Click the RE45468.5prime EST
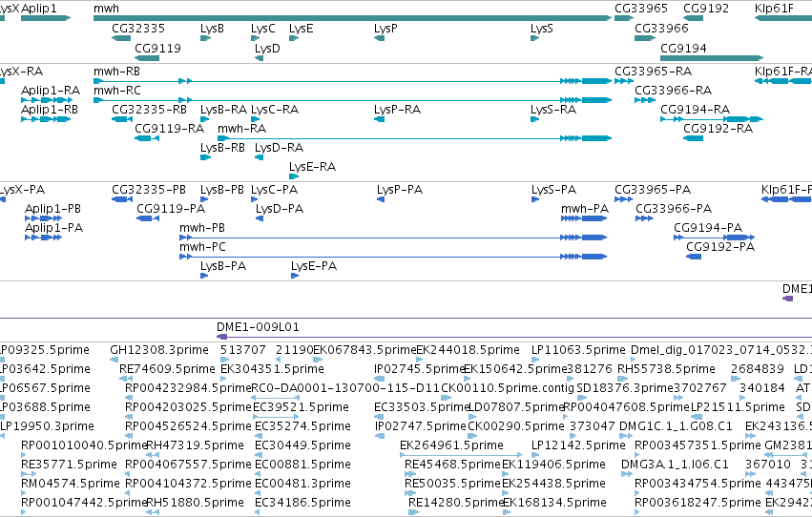This screenshot has height=517, width=812. (x=410, y=475)
